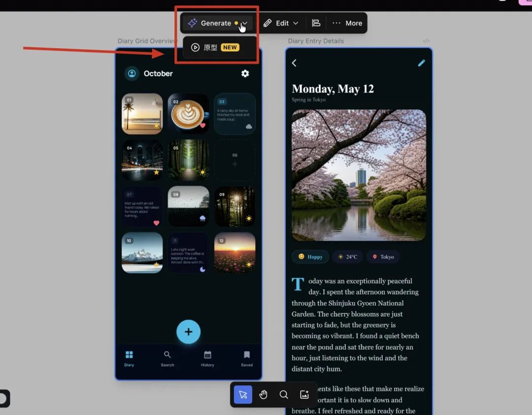Image resolution: width=532 pixels, height=415 pixels.
Task: Click the Generate sparkle button
Action: tap(209, 23)
